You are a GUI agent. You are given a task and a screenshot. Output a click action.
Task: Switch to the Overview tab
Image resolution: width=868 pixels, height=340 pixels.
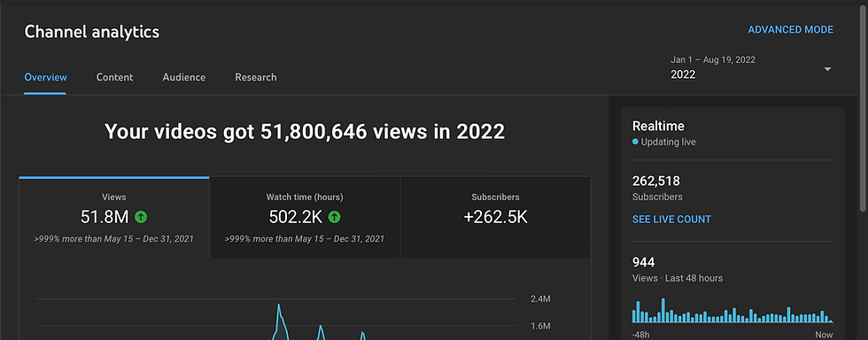coord(45,78)
